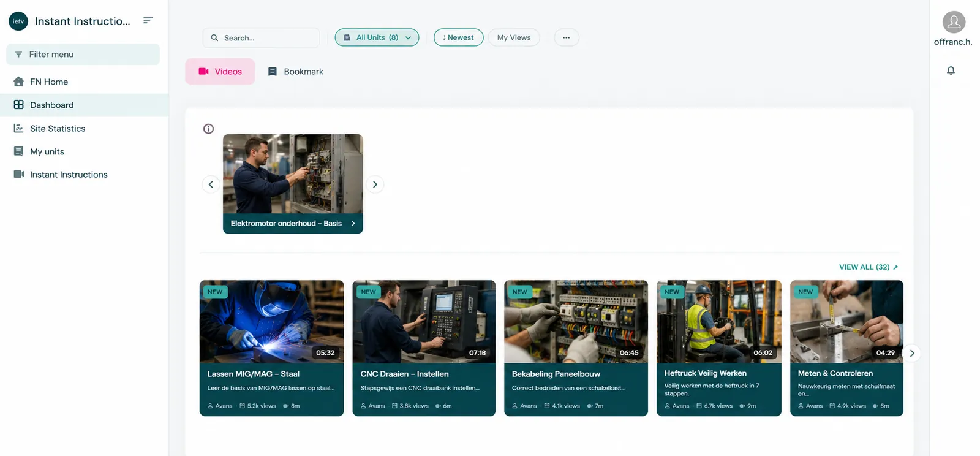
Task: Switch to the Bookmark tab
Action: [x=295, y=72]
